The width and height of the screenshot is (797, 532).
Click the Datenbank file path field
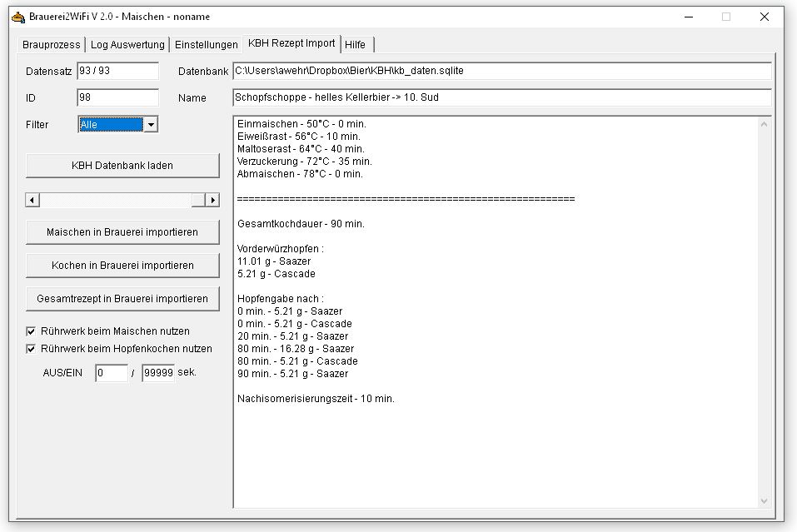click(501, 72)
